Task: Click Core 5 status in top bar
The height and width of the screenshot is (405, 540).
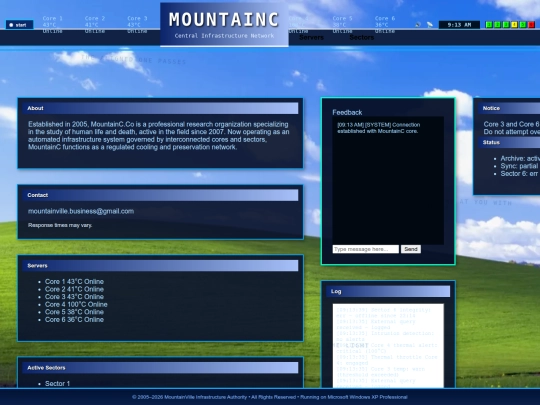Action: 342,25
